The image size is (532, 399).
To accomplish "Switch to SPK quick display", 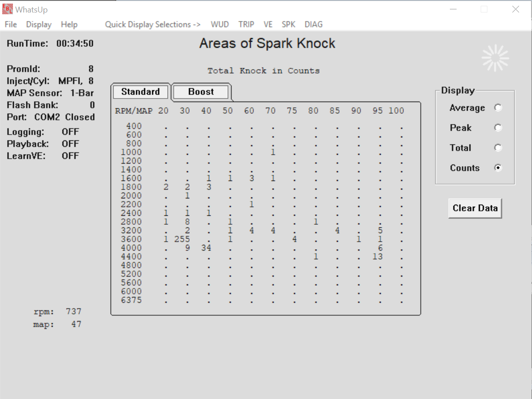I will [288, 25].
